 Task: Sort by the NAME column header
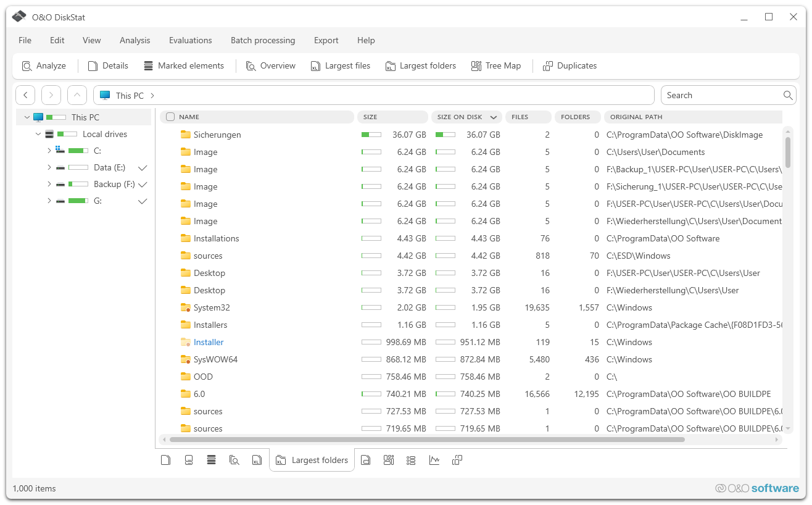[257, 117]
